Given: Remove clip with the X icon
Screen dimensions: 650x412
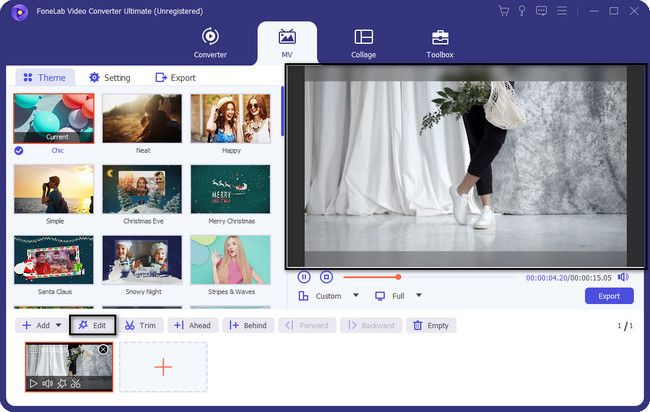Looking at the screenshot, I should [103, 350].
